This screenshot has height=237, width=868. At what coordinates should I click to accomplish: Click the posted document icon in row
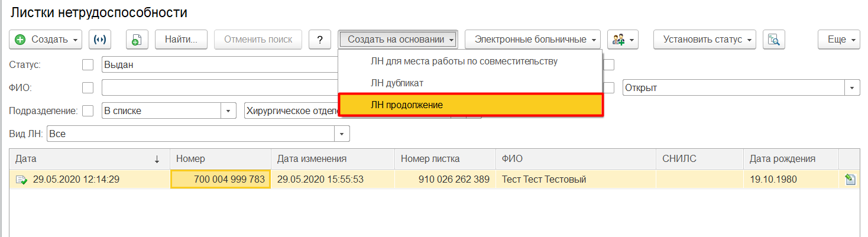pos(22,180)
